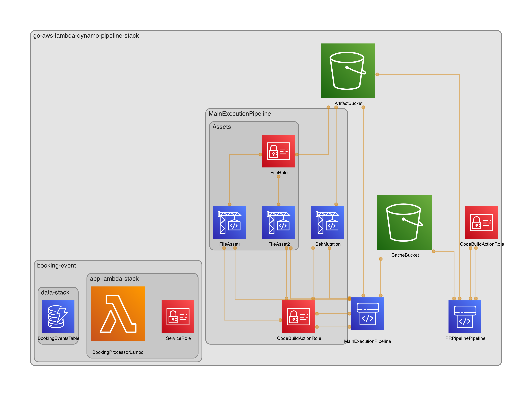Click the ArtifactBucket label text
This screenshot has height=396, width=532.
348,103
